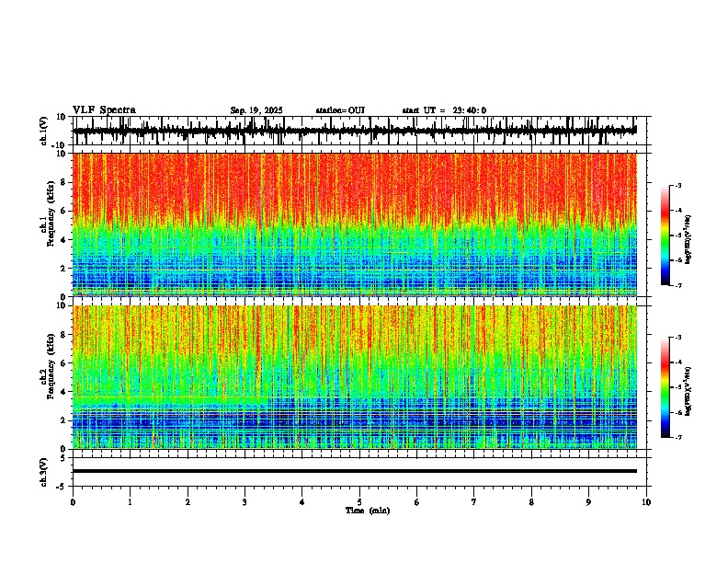Click the ch.1 "Frequency (kHz)" axis label
This screenshot has height=563, width=728.
coord(51,213)
